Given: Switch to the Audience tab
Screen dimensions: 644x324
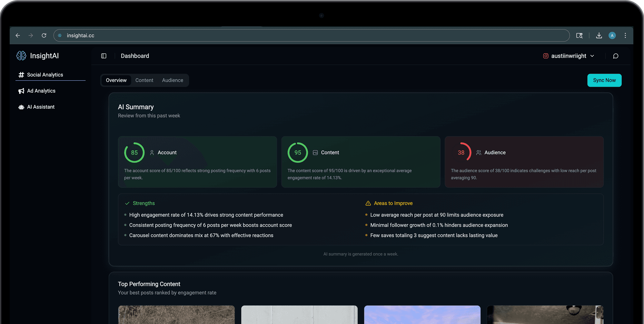Looking at the screenshot, I should coord(173,80).
